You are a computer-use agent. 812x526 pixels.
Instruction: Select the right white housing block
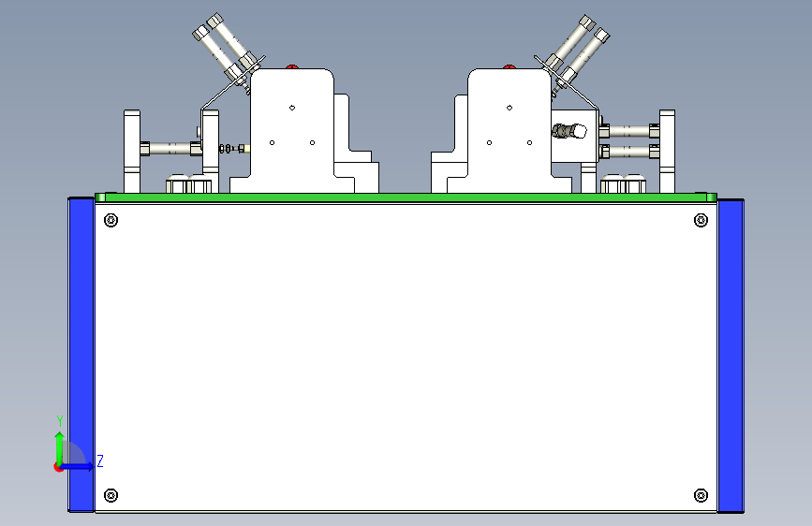pyautogui.click(x=509, y=130)
